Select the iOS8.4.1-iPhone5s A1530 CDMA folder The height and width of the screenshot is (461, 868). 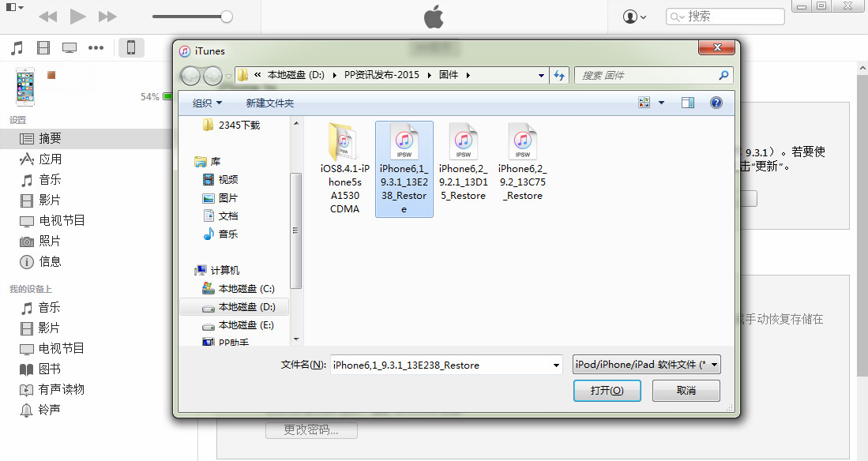(344, 169)
